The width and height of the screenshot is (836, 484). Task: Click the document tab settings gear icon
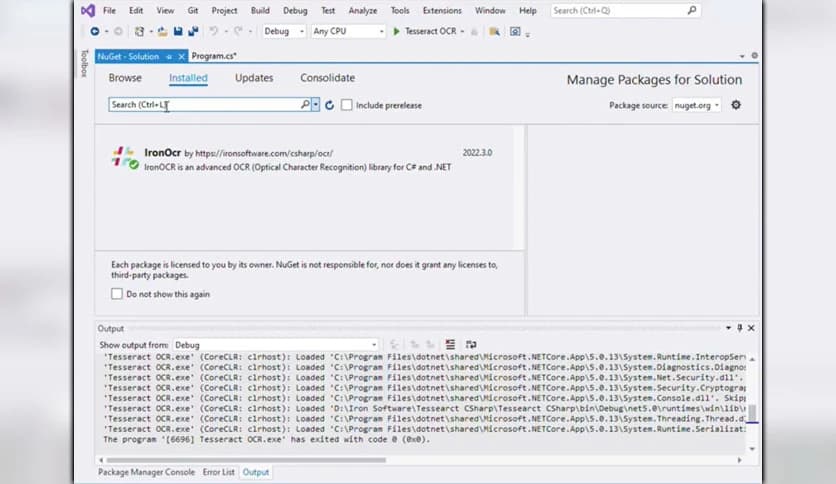coord(754,55)
